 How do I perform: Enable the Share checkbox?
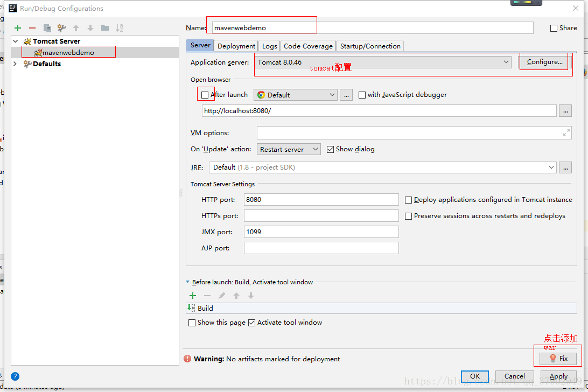pyautogui.click(x=554, y=28)
